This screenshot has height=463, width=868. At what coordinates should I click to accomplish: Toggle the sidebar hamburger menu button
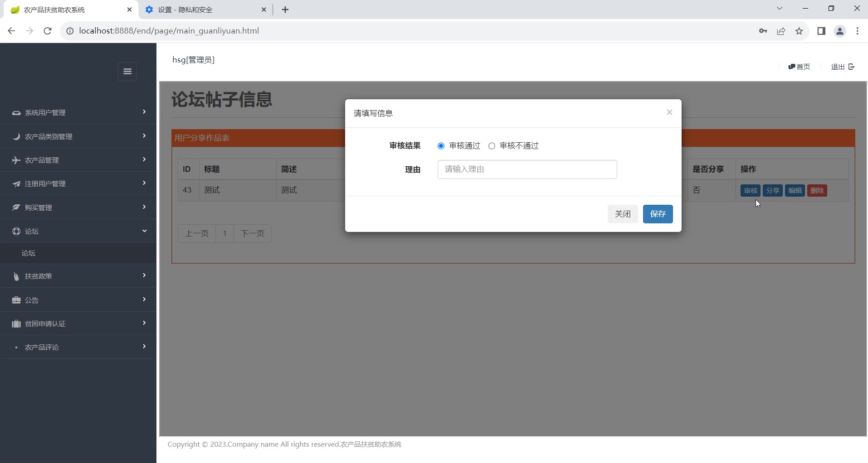point(127,72)
